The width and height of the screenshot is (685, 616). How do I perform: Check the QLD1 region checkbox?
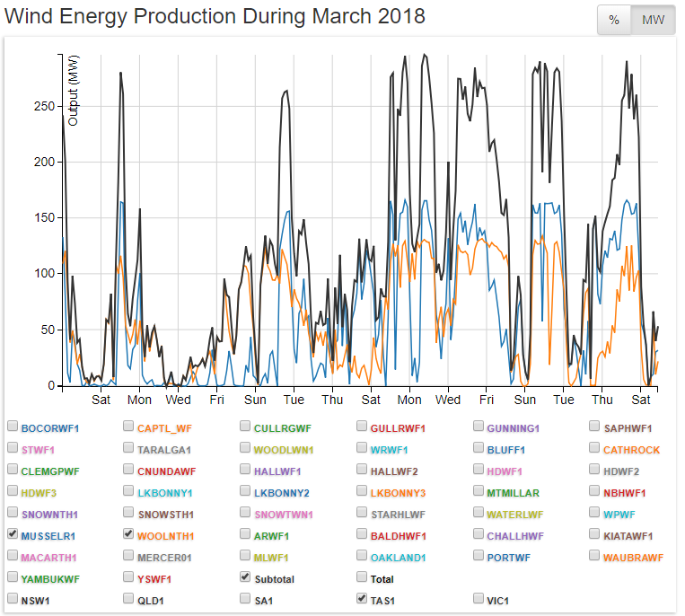129,599
